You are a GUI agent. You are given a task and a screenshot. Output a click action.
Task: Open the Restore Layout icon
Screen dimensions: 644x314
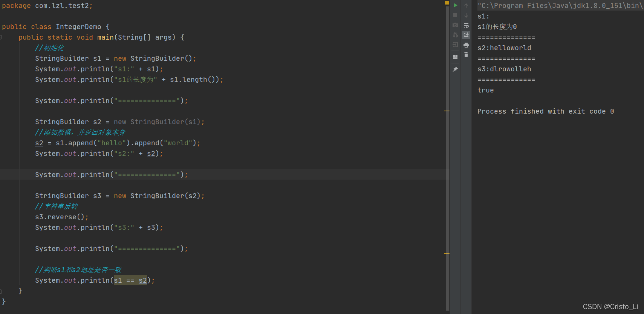click(455, 57)
